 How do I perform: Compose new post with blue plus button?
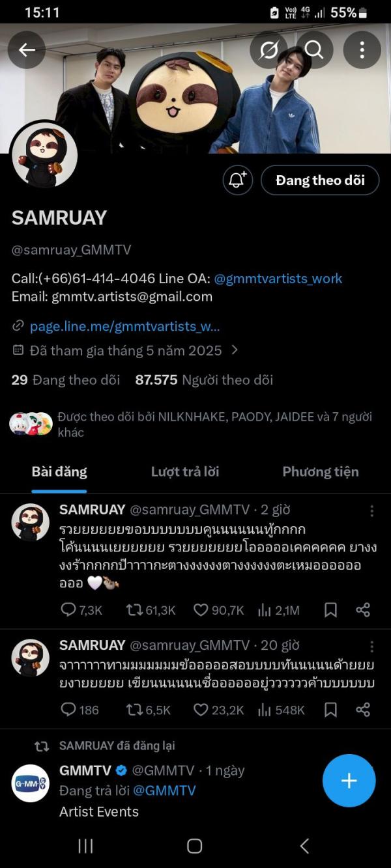coord(349,781)
